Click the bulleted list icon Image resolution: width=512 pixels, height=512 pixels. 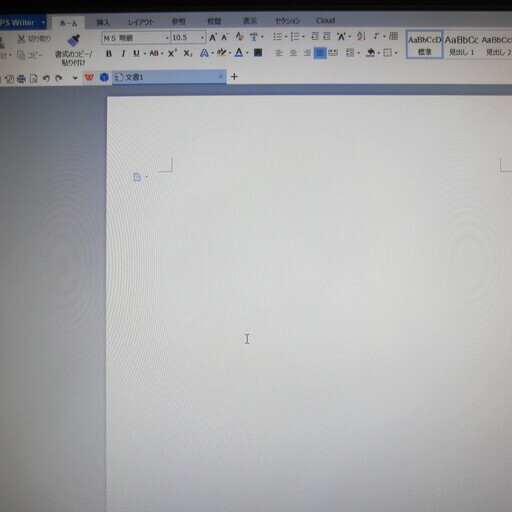[277, 36]
